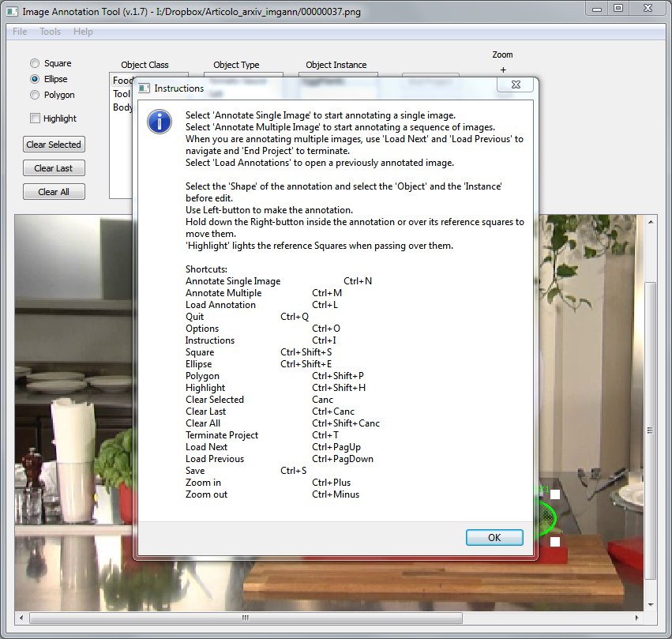Image resolution: width=672 pixels, height=639 pixels.
Task: Click the lower white reference square of the ellipse
Action: [x=555, y=542]
